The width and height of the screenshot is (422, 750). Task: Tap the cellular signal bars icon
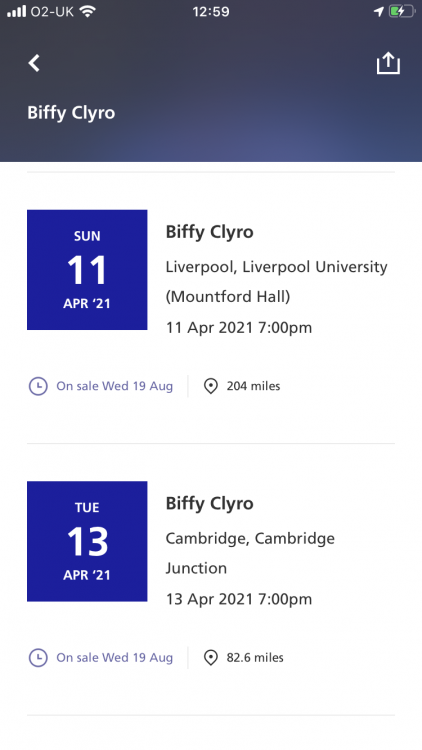16,11
